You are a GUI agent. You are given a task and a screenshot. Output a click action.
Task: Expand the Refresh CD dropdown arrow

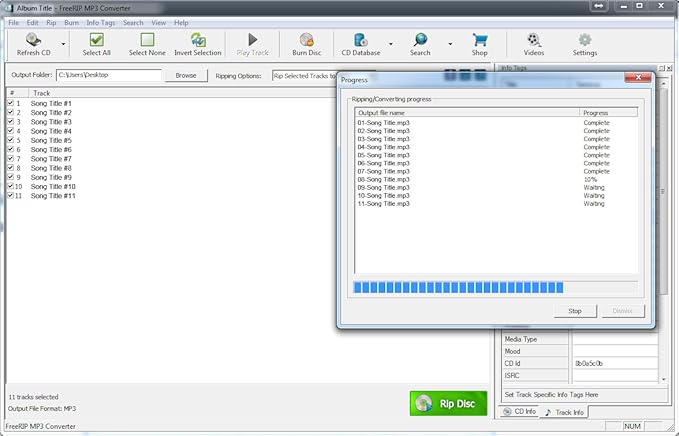point(64,44)
